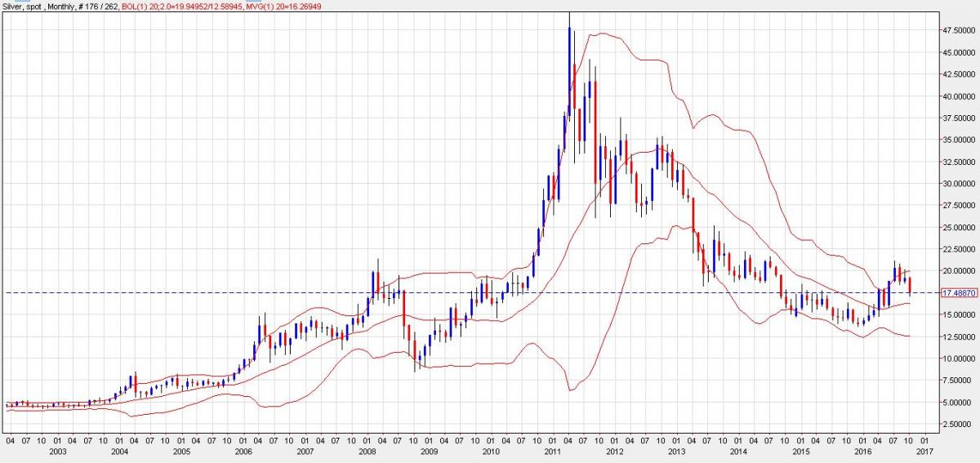980x463 pixels.
Task: Click the 30.00000 price axis label
Action: pyautogui.click(x=957, y=184)
